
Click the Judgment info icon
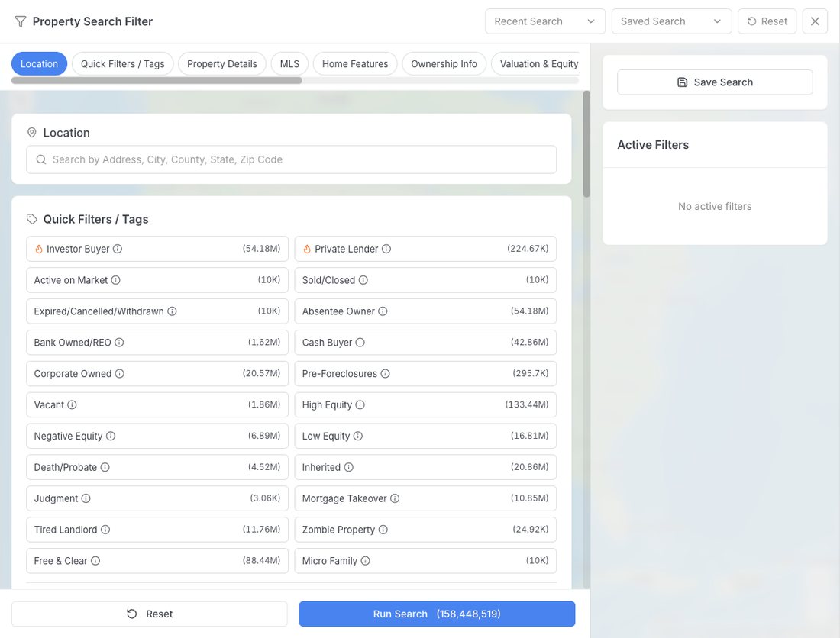[86, 498]
